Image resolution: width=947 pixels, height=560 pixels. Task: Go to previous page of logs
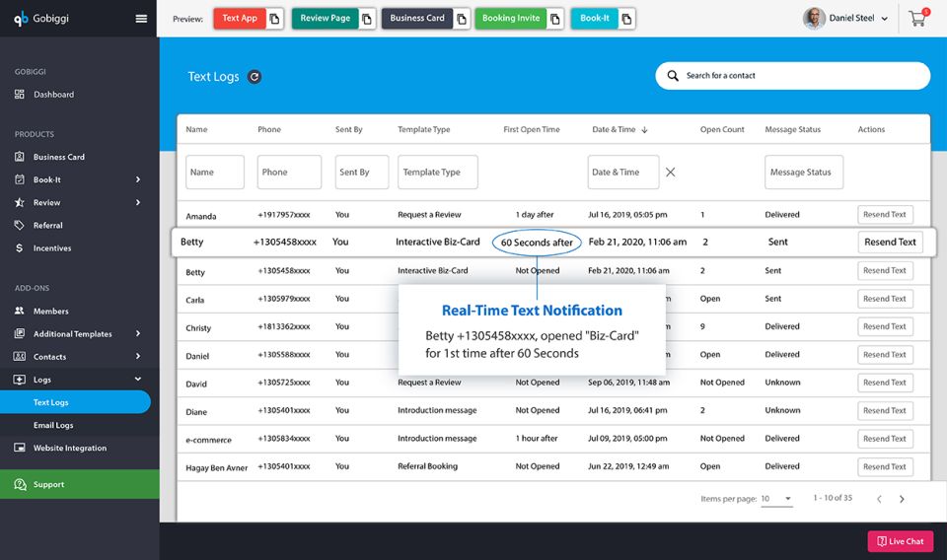point(879,499)
